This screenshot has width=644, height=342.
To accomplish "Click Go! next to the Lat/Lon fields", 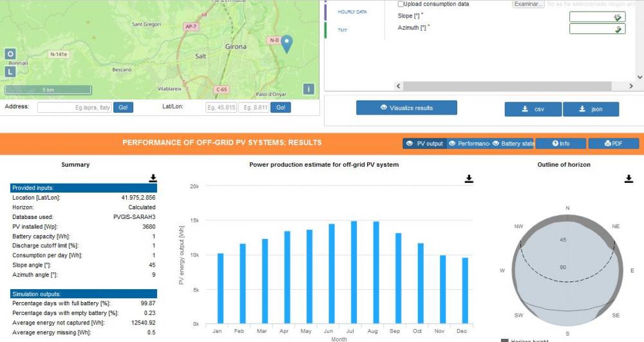I will [281, 108].
